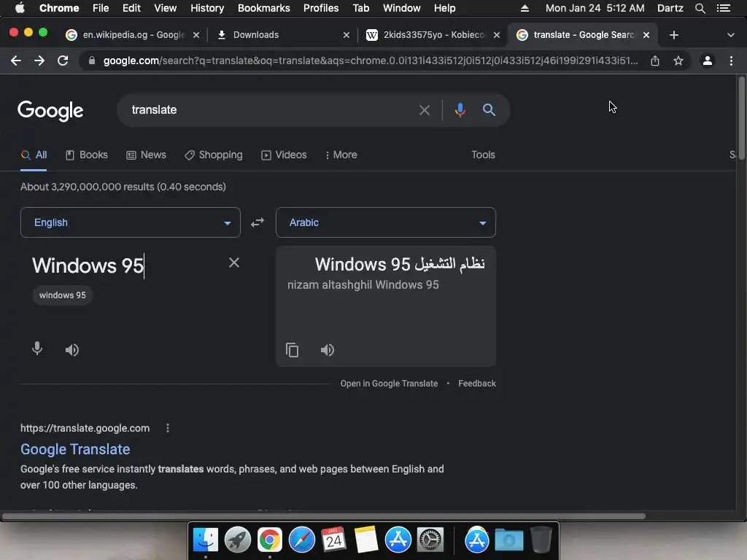Listen to the English source text
The width and height of the screenshot is (747, 560).
pos(72,350)
